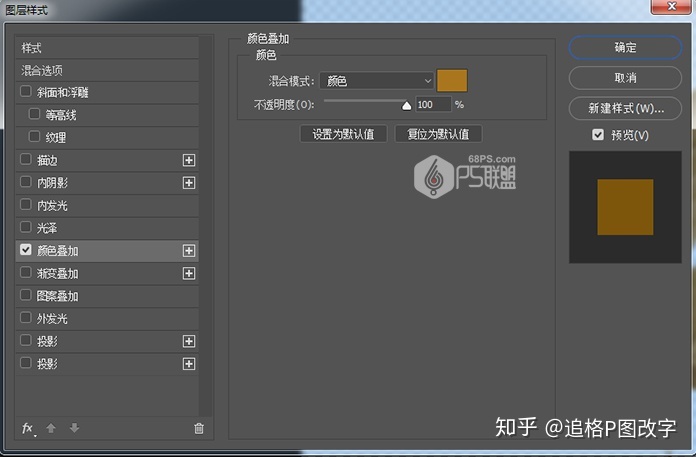Select the 内发光 label

(x=52, y=205)
